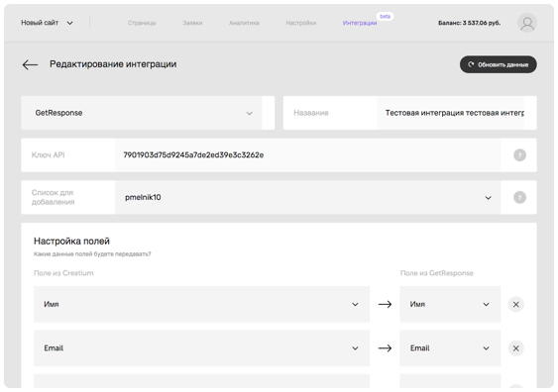The width and height of the screenshot is (558, 392).
Task: Open the GetResponse Email field dropdown
Action: pyautogui.click(x=450, y=348)
